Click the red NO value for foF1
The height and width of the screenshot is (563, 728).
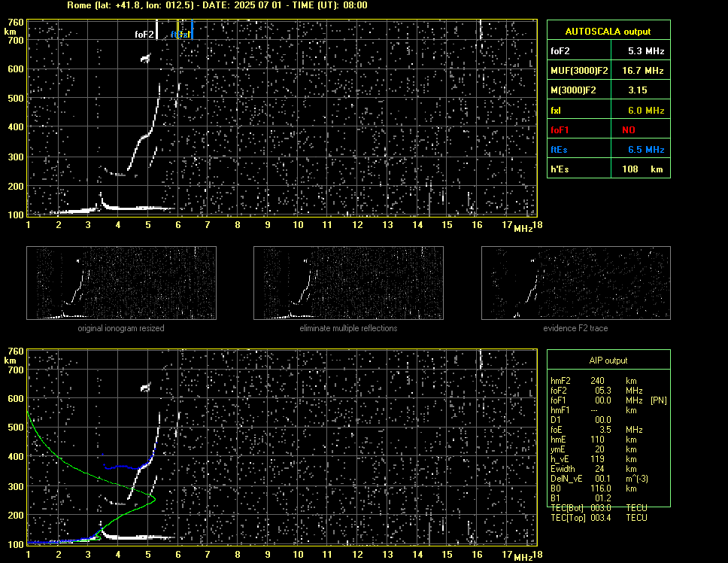pyautogui.click(x=629, y=130)
